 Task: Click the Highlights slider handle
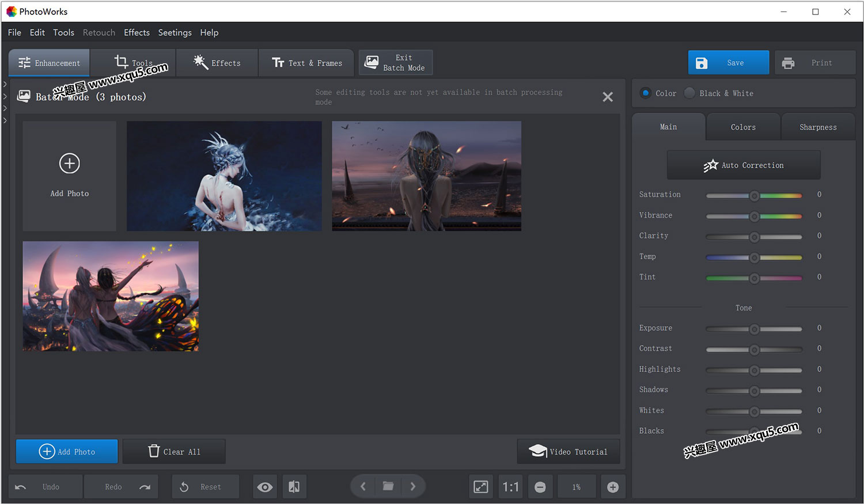[x=754, y=370]
